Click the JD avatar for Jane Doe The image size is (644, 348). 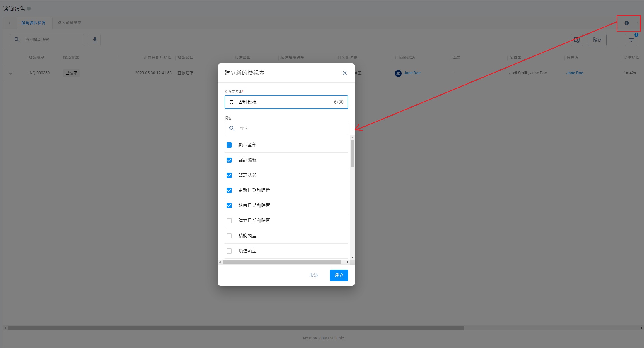tap(398, 73)
